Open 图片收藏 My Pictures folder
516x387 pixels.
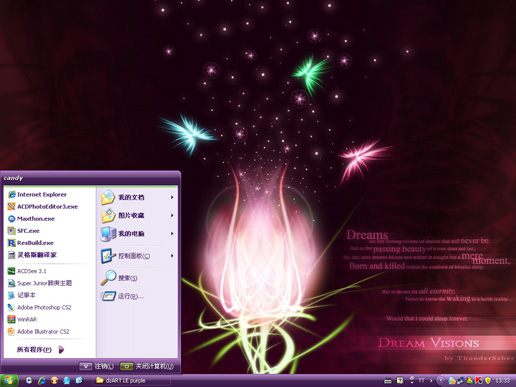138,215
